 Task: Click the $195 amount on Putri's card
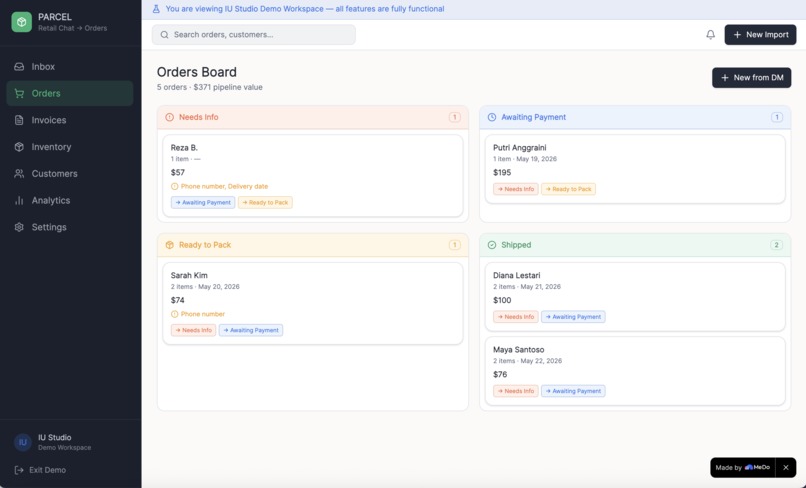(502, 173)
